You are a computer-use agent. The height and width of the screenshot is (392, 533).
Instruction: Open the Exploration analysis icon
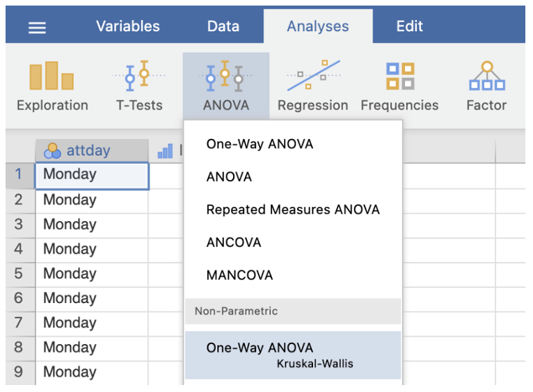(52, 86)
